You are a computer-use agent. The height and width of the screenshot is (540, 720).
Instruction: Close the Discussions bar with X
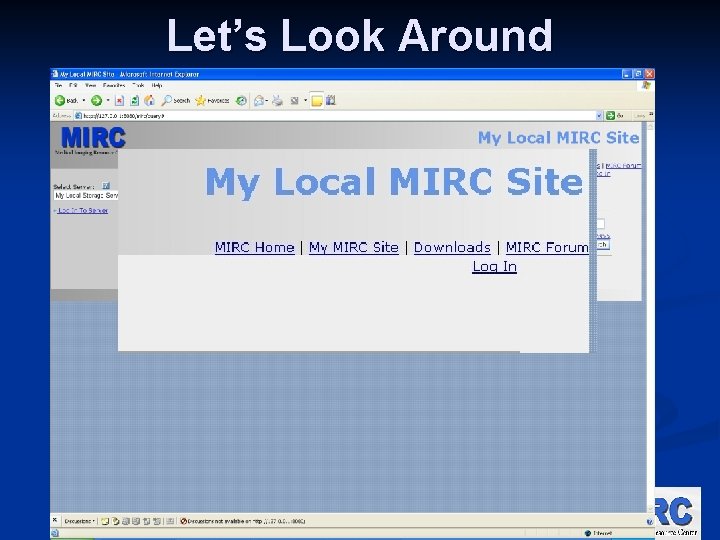coord(55,520)
